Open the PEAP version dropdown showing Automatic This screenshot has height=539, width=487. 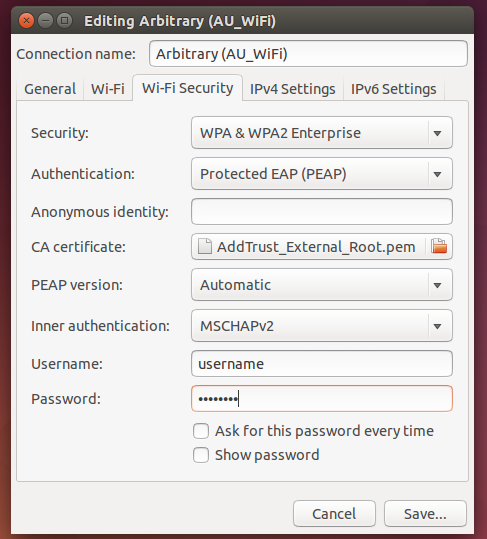pos(322,285)
